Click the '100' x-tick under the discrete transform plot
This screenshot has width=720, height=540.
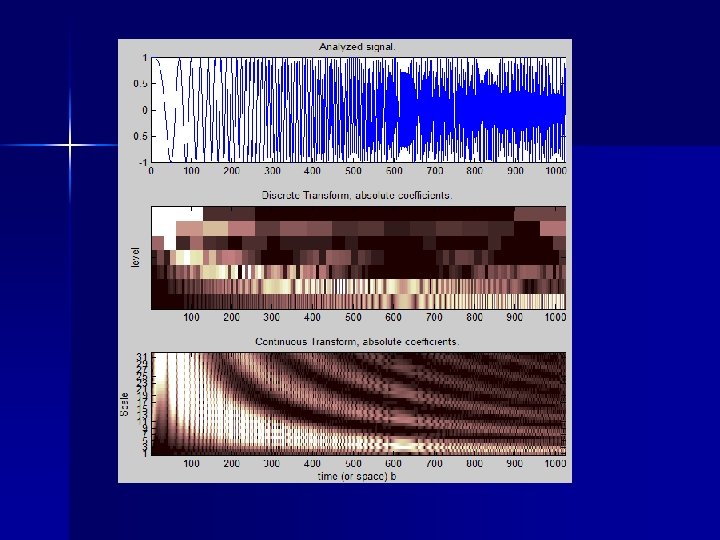point(191,317)
